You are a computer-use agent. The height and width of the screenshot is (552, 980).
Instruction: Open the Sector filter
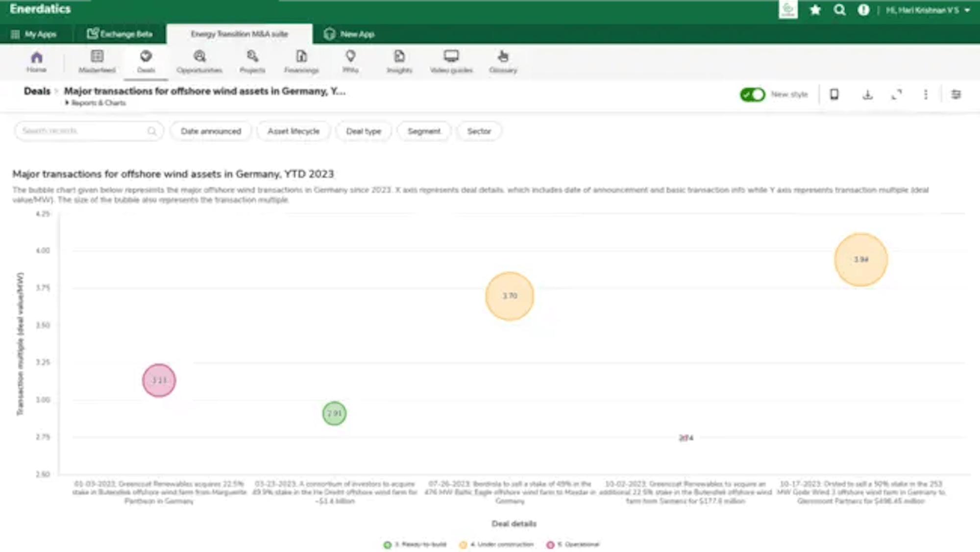[479, 131]
